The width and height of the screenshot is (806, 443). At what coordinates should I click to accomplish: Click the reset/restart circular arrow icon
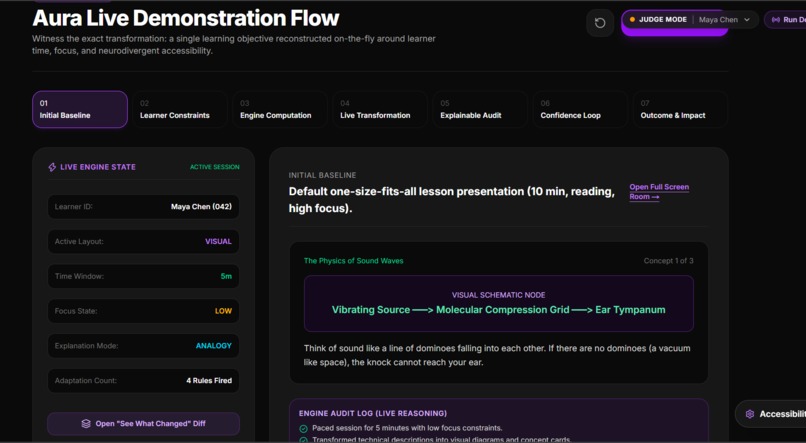coord(600,23)
